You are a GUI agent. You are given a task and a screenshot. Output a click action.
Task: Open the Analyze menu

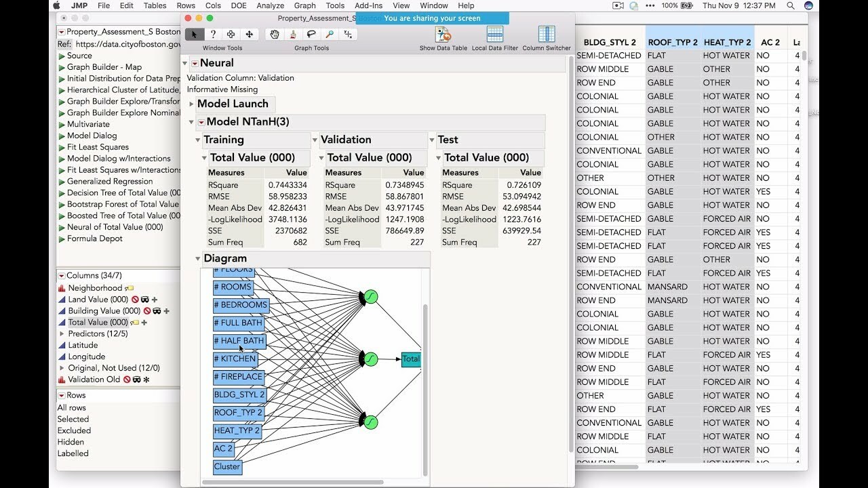[x=271, y=5]
